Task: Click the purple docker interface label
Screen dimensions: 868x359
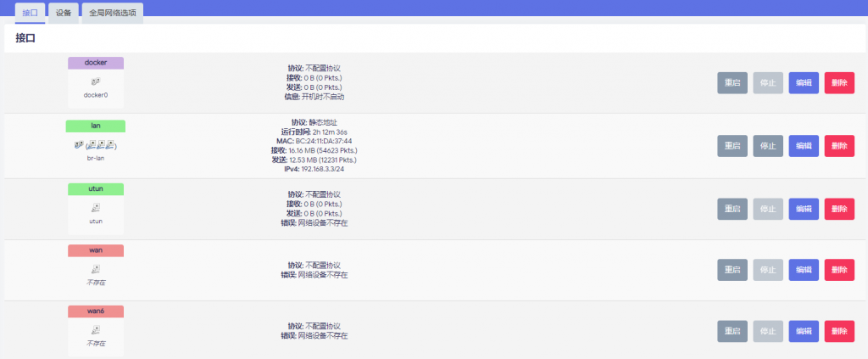Action: [96, 63]
